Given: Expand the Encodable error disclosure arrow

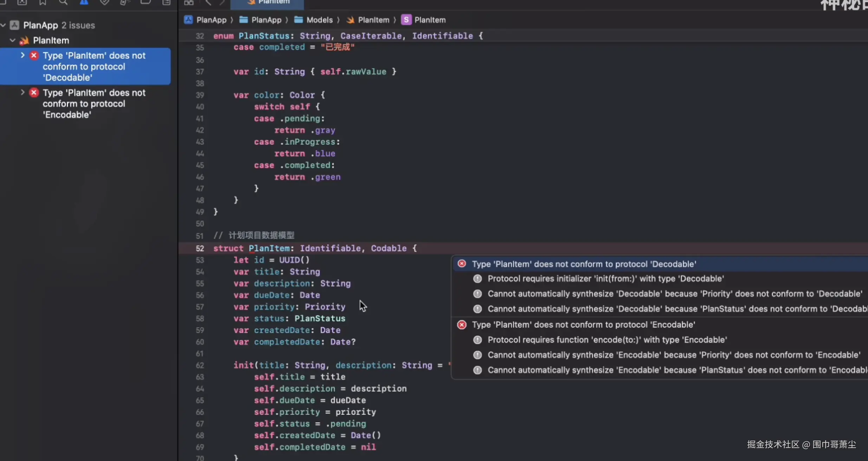Looking at the screenshot, I should click(x=22, y=92).
